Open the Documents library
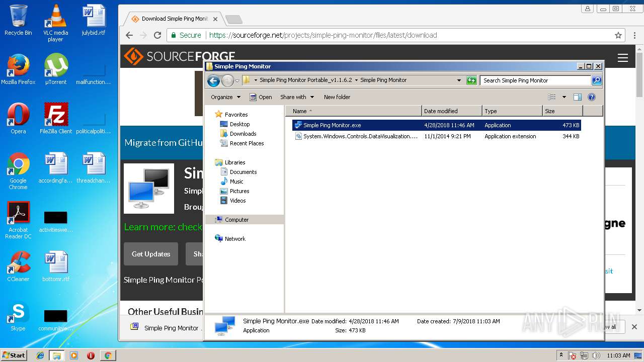Viewport: 644px width, 362px height. [x=243, y=172]
